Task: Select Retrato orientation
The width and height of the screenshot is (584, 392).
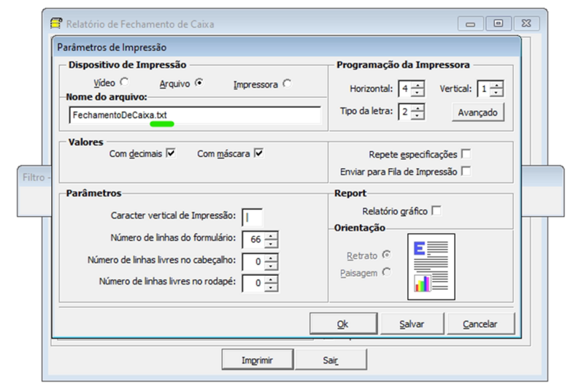Action: 387,255
